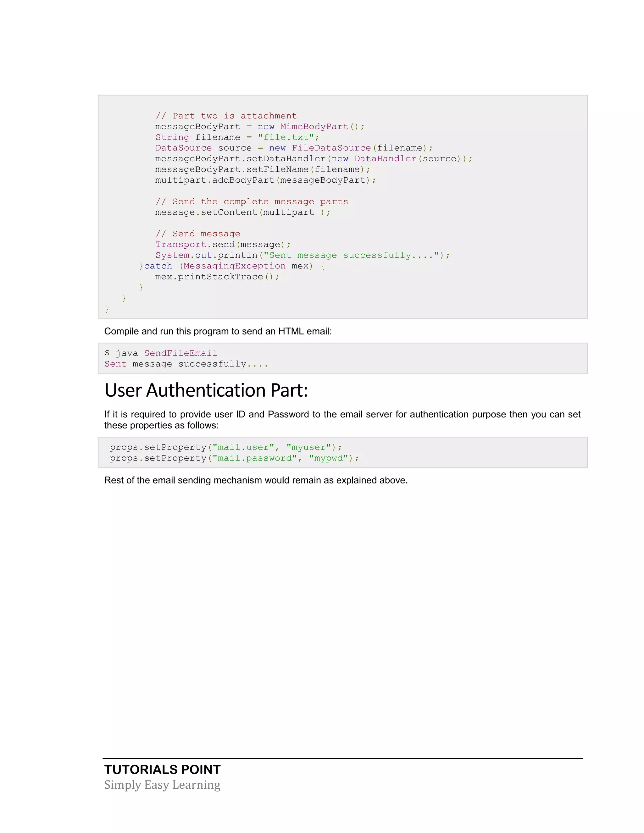This screenshot has width=644, height=833.
Task: Click the footer tagline 'Simply Easy Learning'
Action: [162, 785]
